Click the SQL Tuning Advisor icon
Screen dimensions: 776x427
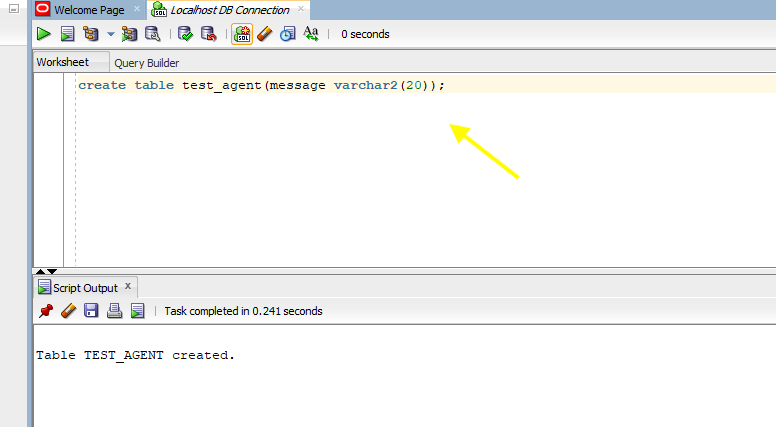point(152,34)
